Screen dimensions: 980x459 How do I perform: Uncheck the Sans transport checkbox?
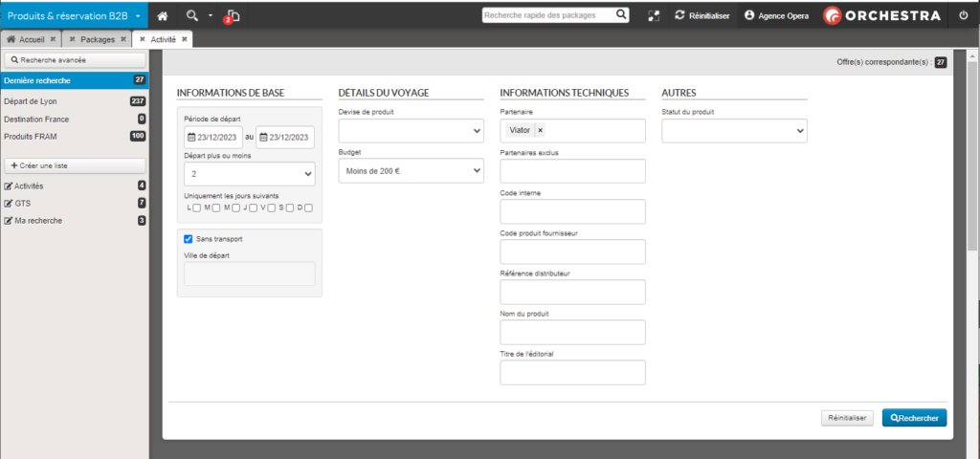(189, 238)
